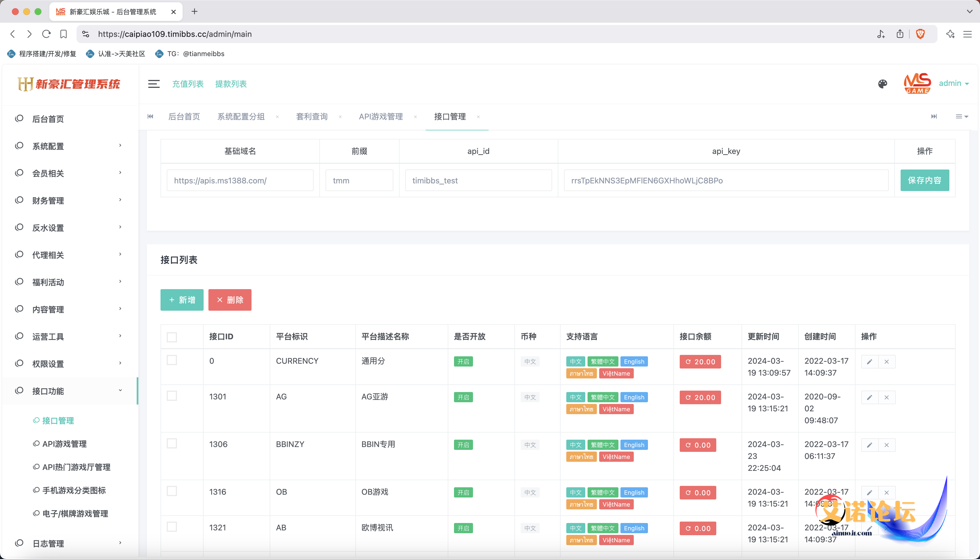The height and width of the screenshot is (559, 980).
Task: Open the tab operations list dropdown
Action: click(962, 116)
